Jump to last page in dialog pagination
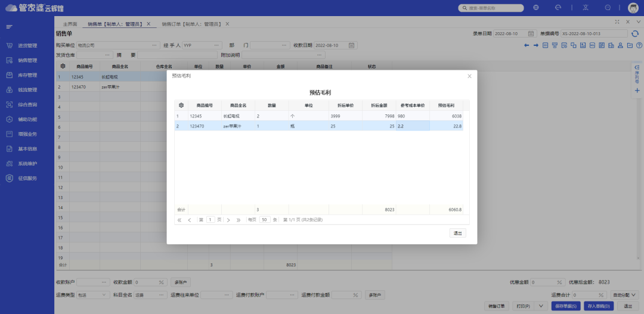644x314 pixels. pos(239,220)
